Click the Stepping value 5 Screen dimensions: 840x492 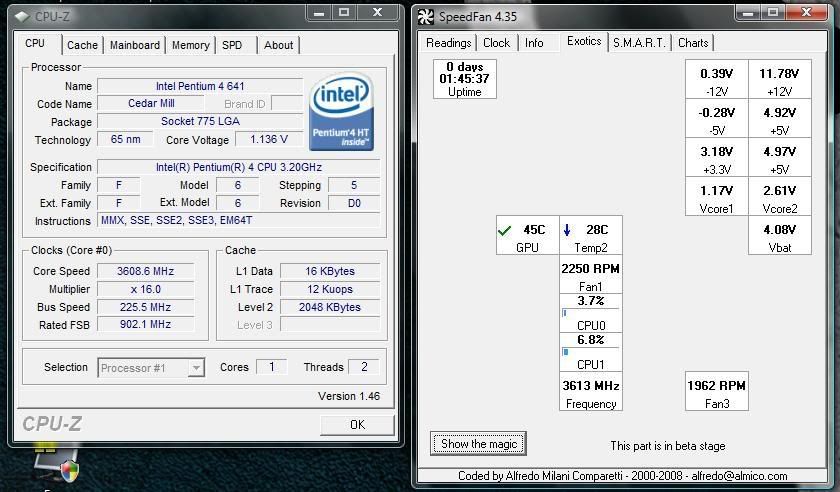click(354, 185)
